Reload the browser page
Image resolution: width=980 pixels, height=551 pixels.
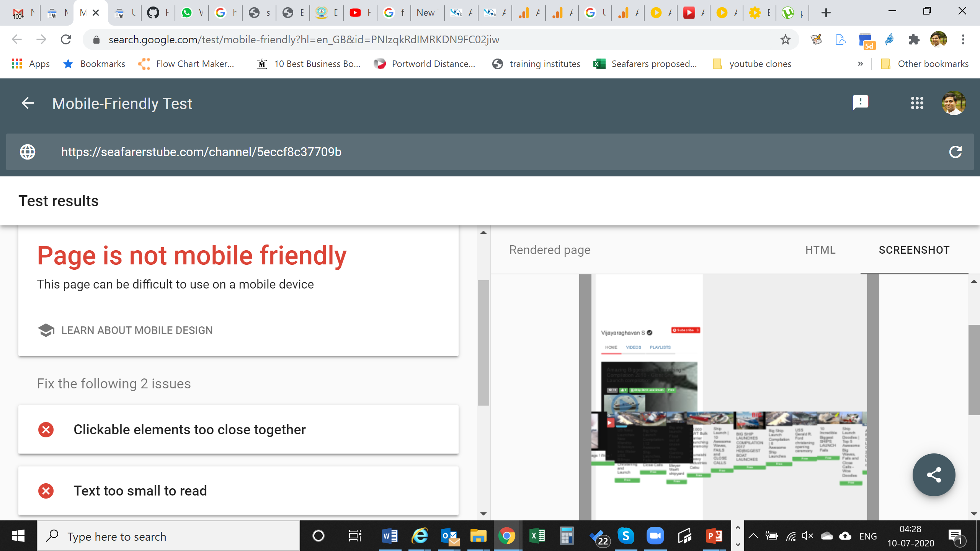coord(66,39)
